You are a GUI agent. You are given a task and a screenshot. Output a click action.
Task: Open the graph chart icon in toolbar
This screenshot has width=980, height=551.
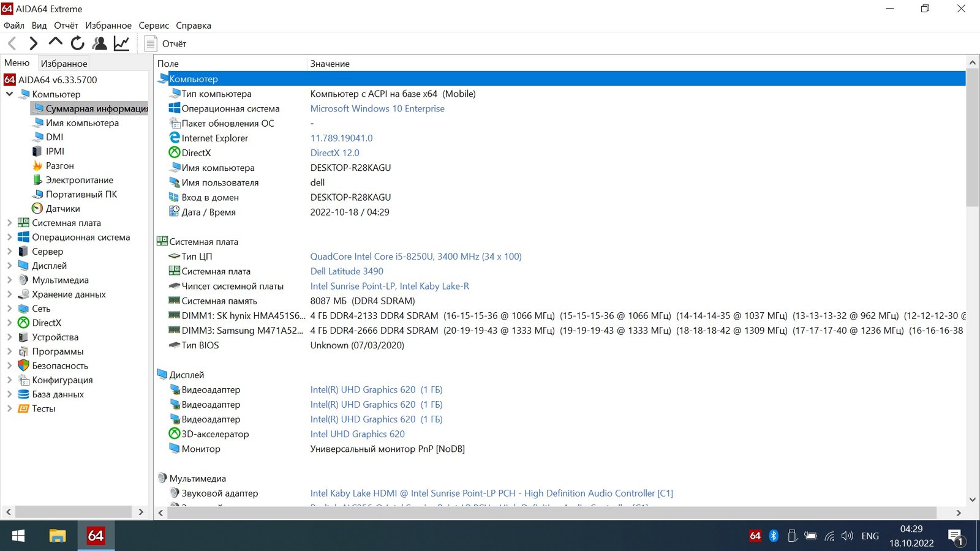pos(121,43)
